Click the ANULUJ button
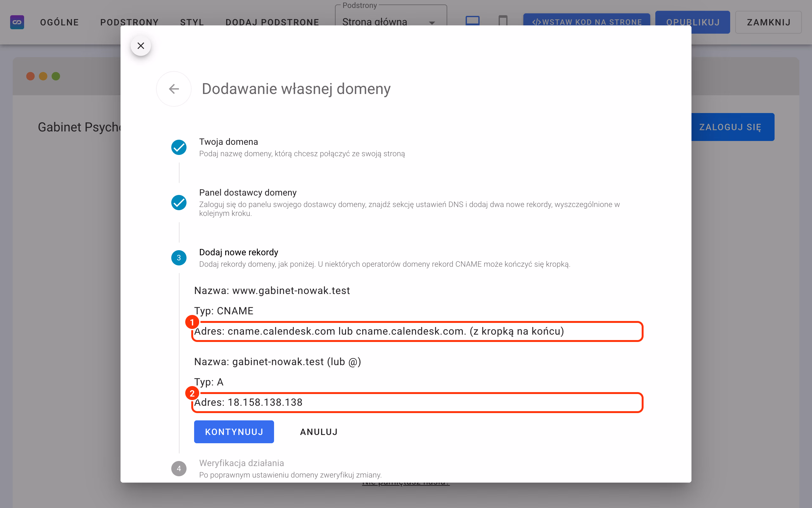 319,432
